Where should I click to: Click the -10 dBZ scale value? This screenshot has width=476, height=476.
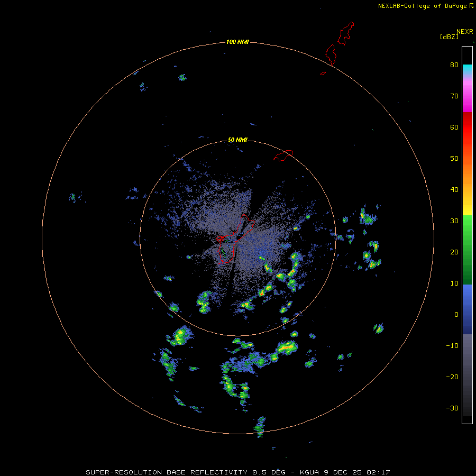point(452,346)
